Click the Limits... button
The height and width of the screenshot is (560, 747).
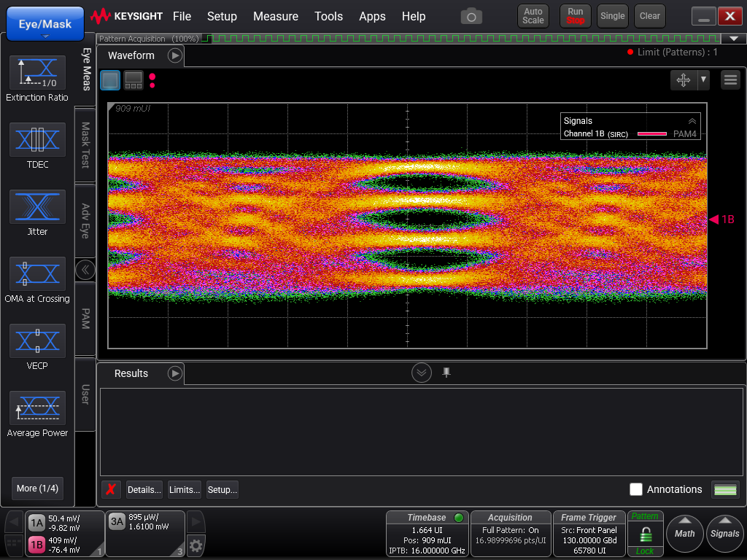[185, 489]
